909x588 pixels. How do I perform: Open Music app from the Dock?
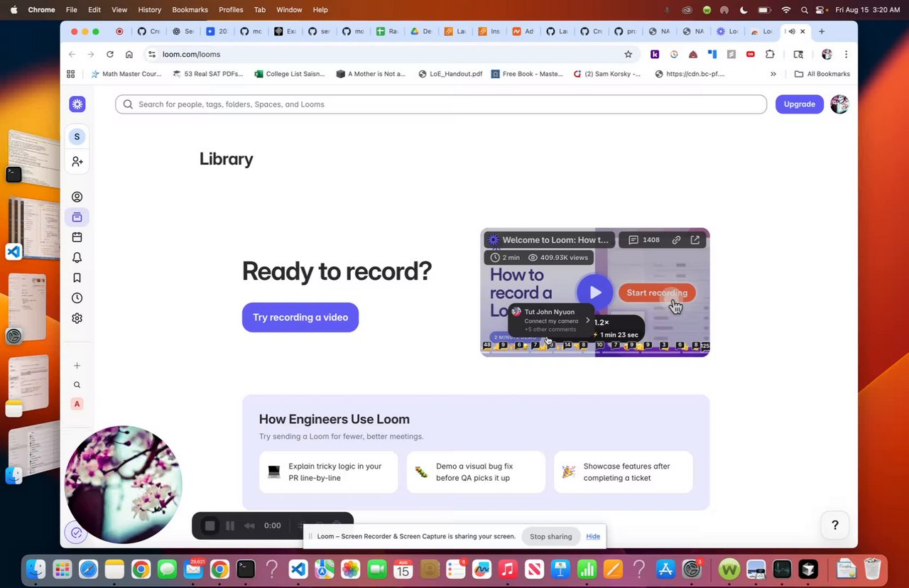point(507,569)
